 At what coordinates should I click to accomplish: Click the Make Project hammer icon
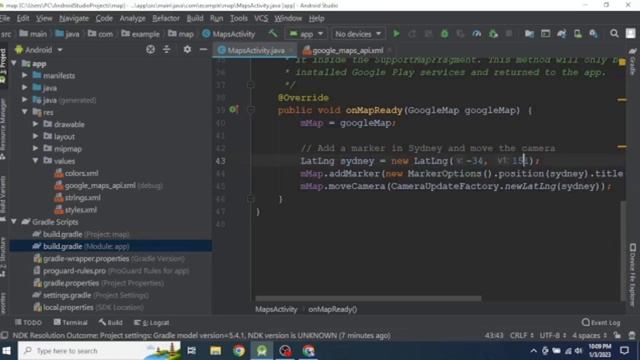click(x=273, y=33)
